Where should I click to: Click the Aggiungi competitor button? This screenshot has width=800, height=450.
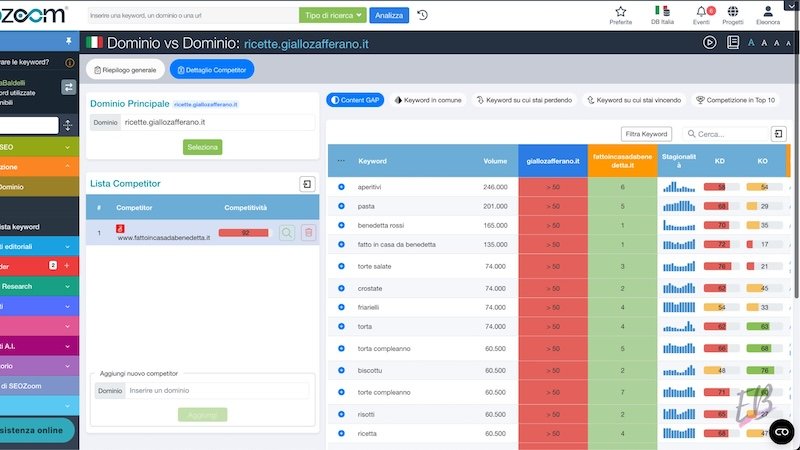pyautogui.click(x=203, y=415)
